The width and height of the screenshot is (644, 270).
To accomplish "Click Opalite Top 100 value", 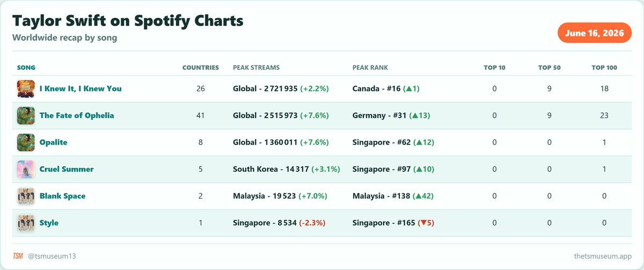I will (x=604, y=142).
